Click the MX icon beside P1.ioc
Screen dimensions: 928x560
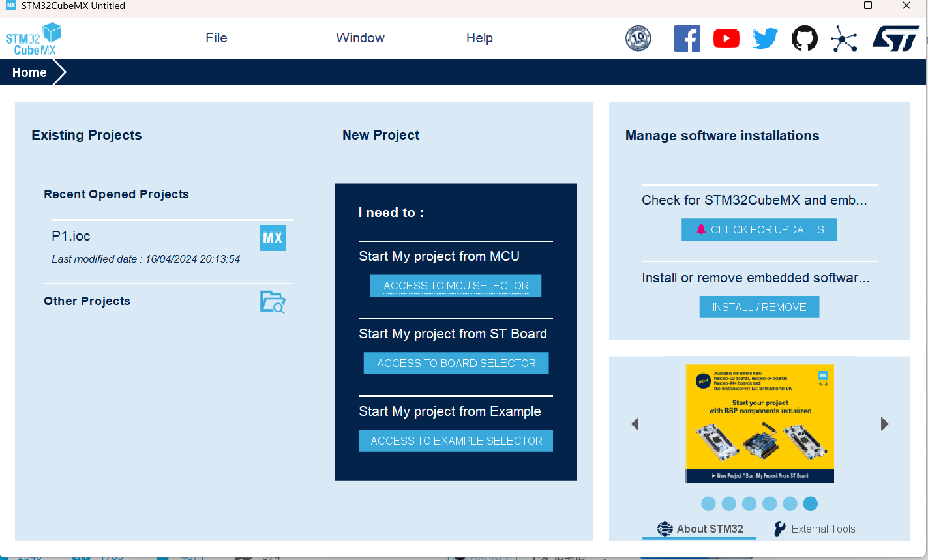click(x=273, y=238)
